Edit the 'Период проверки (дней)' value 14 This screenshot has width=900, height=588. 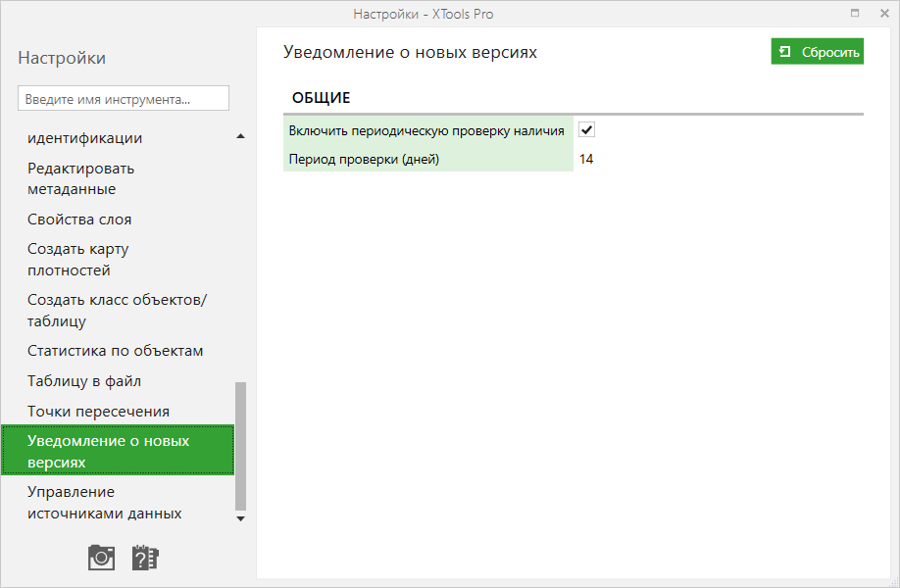[x=586, y=159]
